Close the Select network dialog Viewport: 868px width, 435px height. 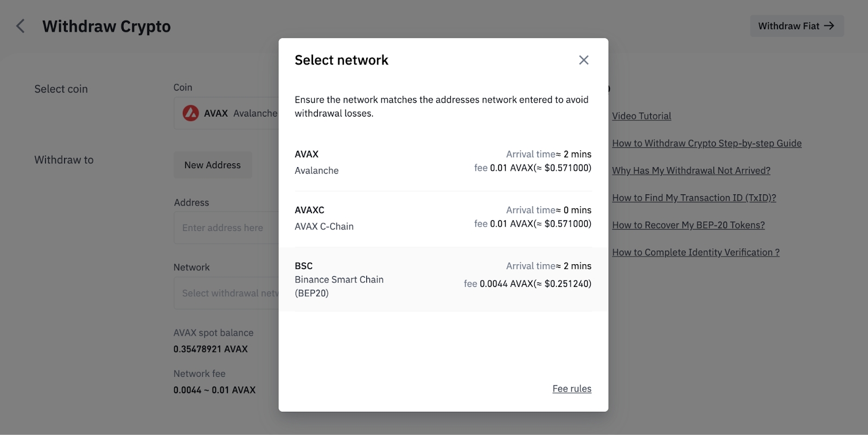[x=583, y=60]
